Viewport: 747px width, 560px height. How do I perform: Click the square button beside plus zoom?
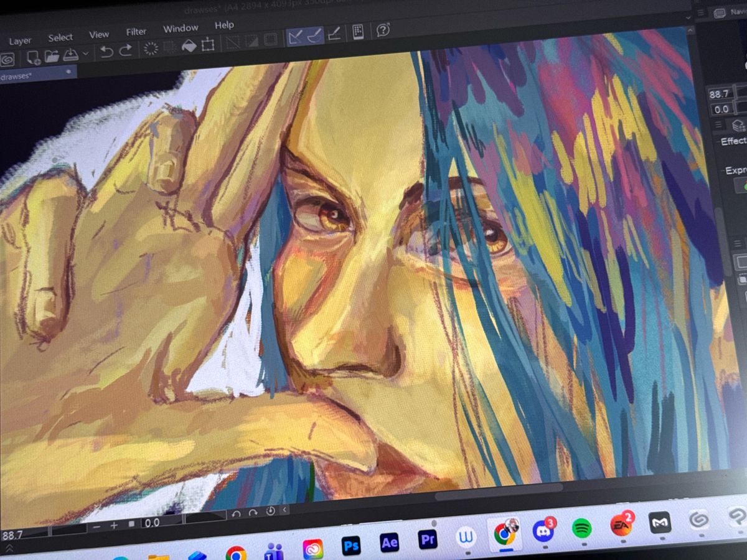pos(131,525)
